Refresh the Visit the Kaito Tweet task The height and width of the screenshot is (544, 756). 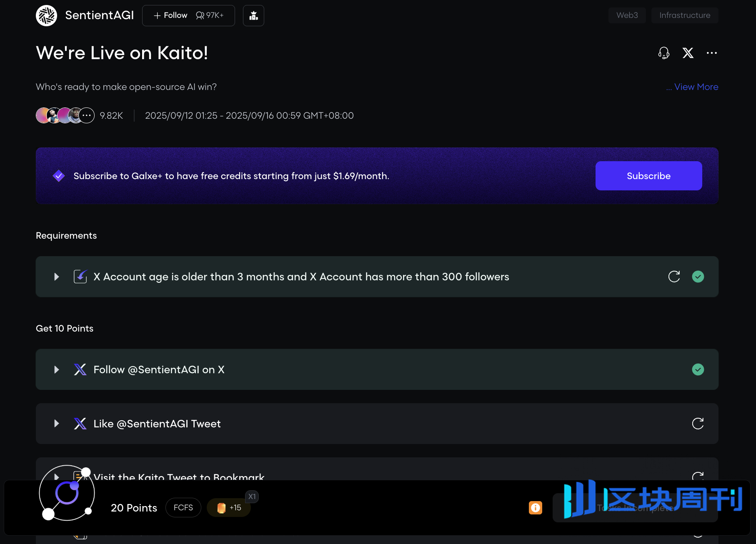click(698, 476)
